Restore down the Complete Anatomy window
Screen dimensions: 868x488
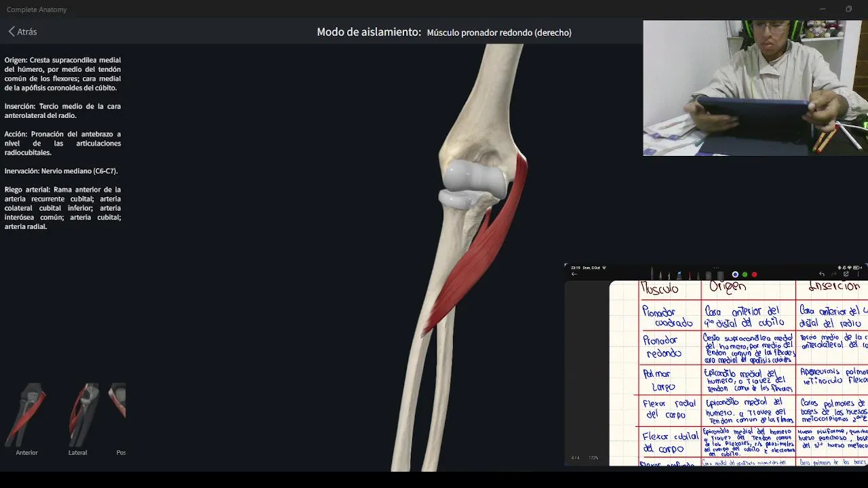tap(848, 9)
